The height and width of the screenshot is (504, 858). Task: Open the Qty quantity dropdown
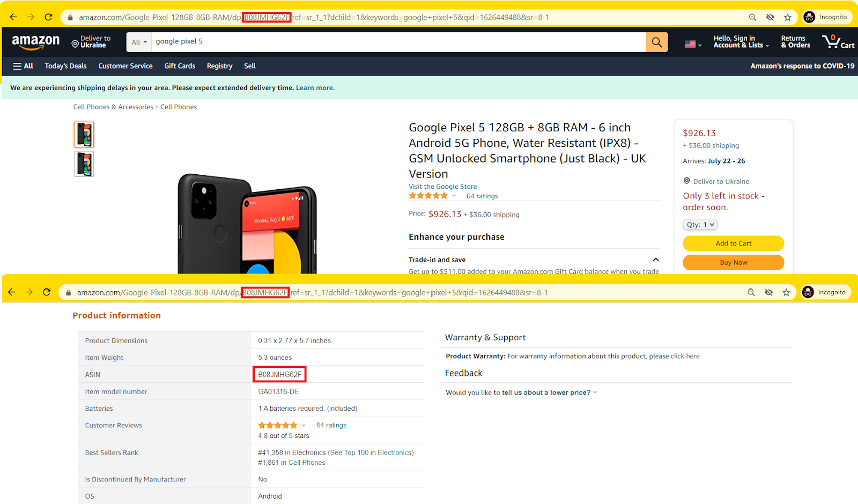tap(700, 225)
